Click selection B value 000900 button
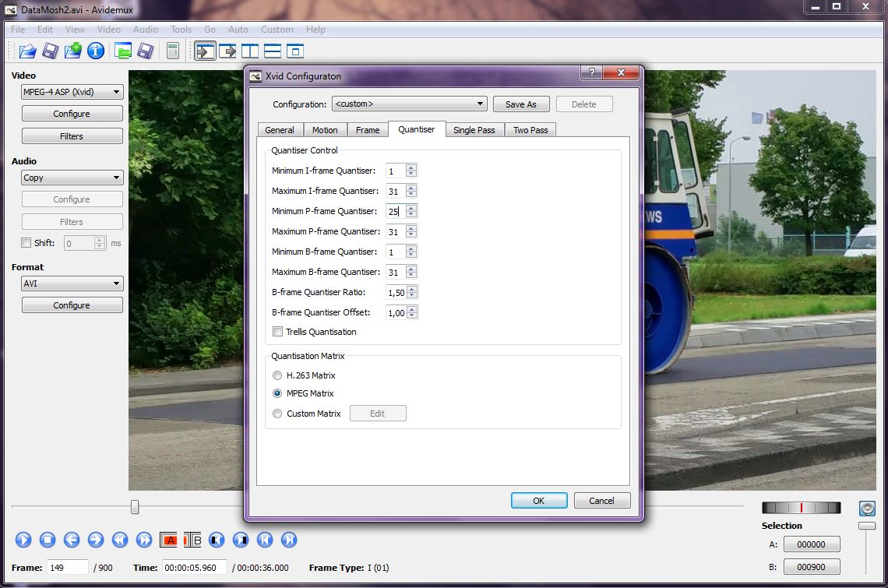The height and width of the screenshot is (588, 888). [x=811, y=566]
